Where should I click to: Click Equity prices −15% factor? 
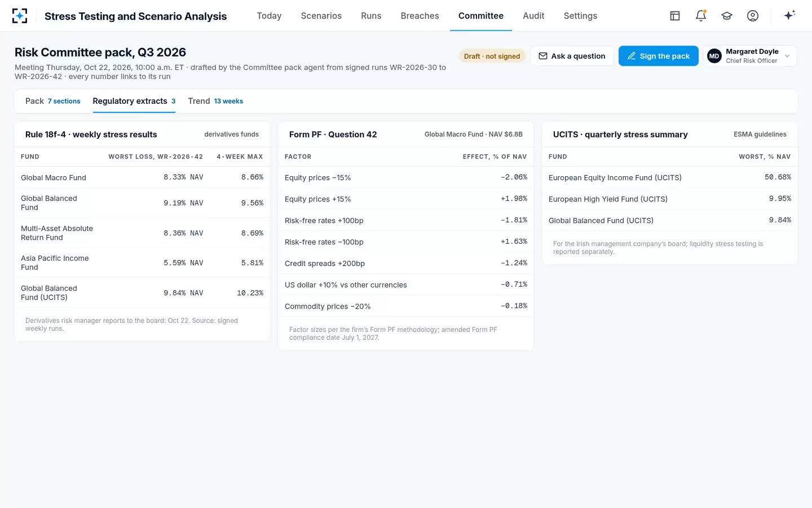318,177
